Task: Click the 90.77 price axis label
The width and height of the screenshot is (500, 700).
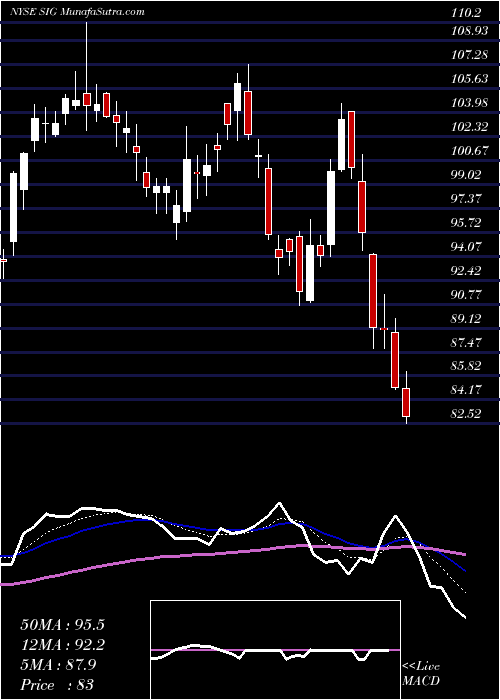Action: pyautogui.click(x=467, y=295)
